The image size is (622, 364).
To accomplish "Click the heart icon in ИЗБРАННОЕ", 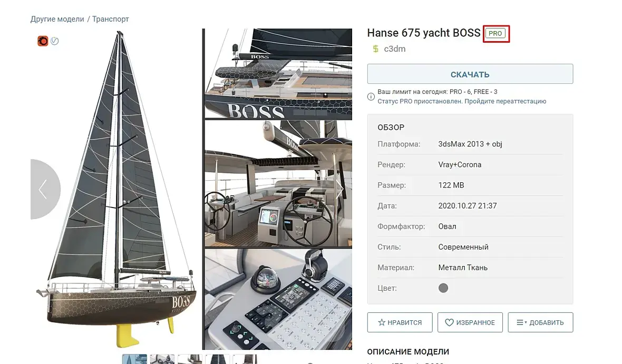I will click(449, 322).
